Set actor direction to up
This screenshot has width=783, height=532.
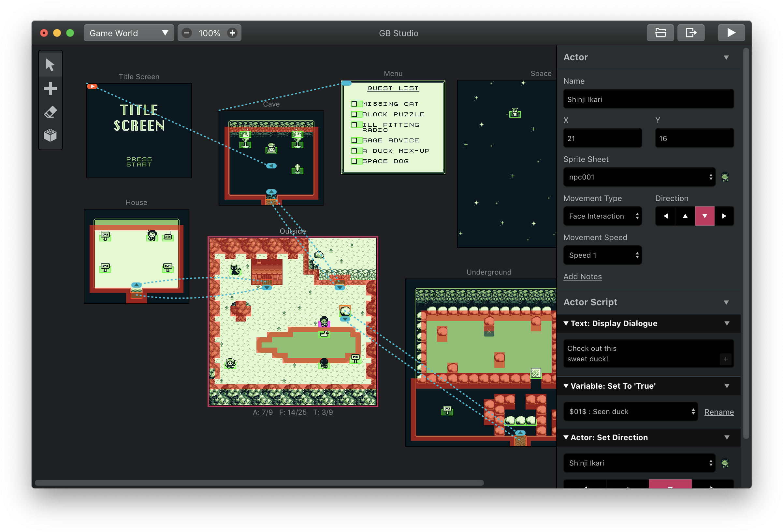(685, 216)
